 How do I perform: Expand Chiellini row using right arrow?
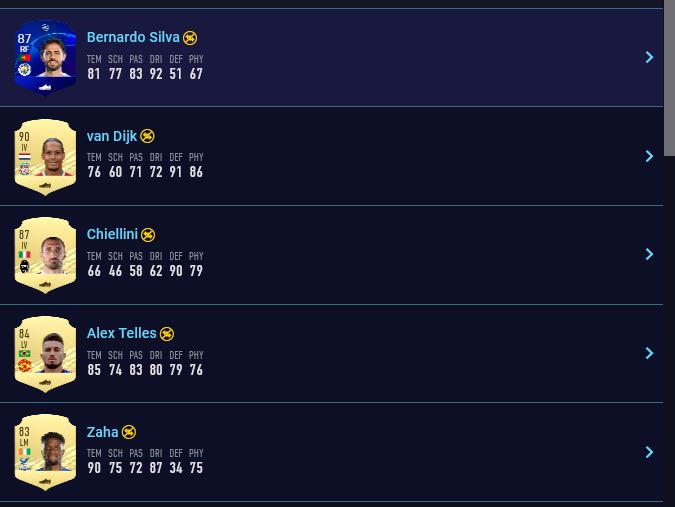point(649,254)
